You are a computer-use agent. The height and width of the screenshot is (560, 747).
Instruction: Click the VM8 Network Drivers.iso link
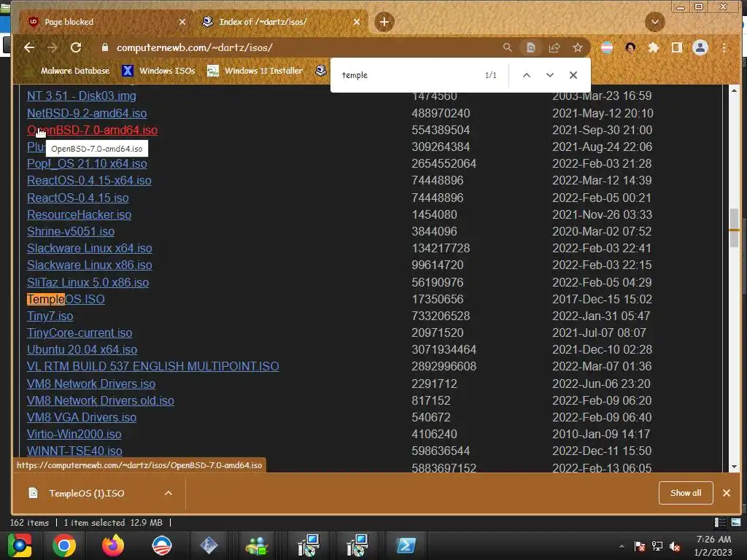91,384
